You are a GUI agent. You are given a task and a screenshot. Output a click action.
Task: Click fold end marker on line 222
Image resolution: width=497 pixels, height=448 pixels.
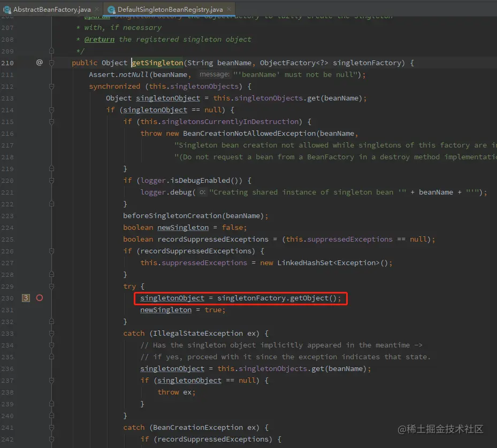pyautogui.click(x=52, y=204)
